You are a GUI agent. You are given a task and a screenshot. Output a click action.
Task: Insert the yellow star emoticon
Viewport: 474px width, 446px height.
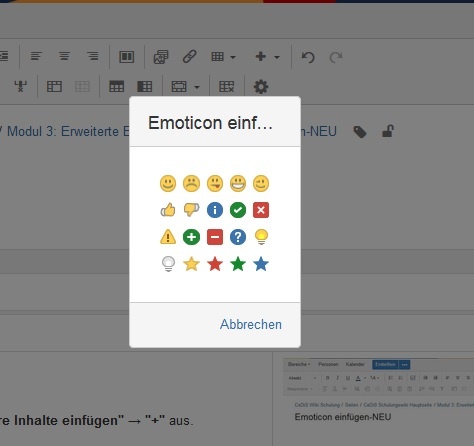(191, 264)
